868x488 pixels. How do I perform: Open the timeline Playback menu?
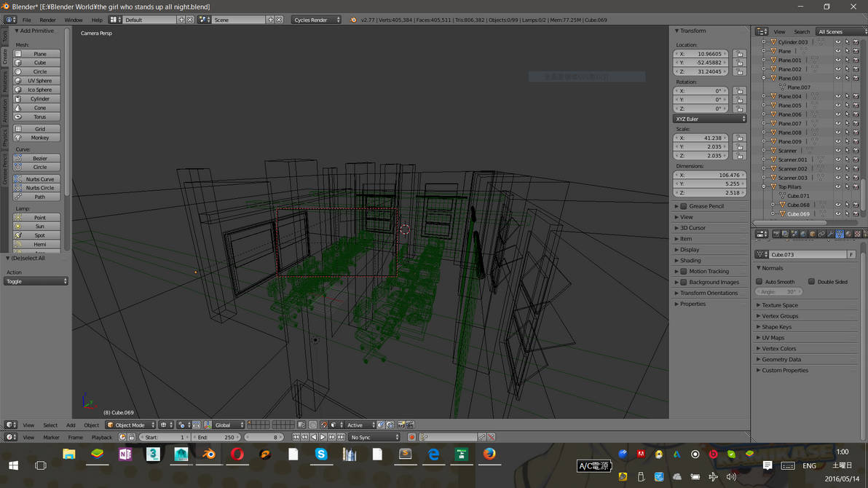pyautogui.click(x=101, y=437)
